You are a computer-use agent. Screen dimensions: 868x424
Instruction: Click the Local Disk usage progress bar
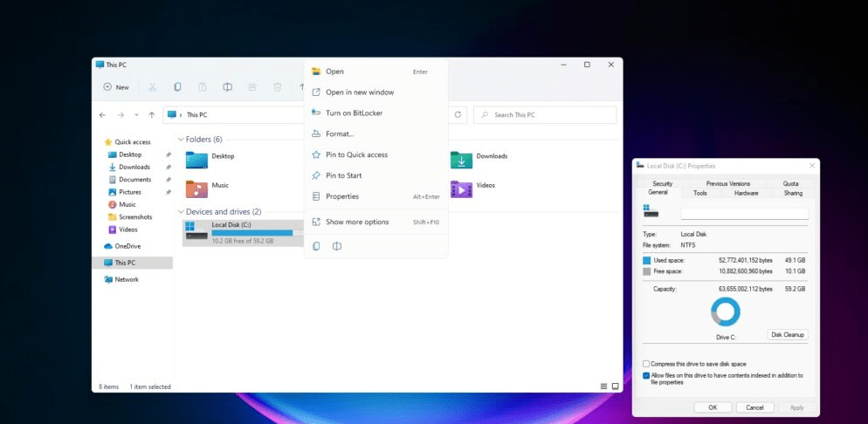point(257,233)
